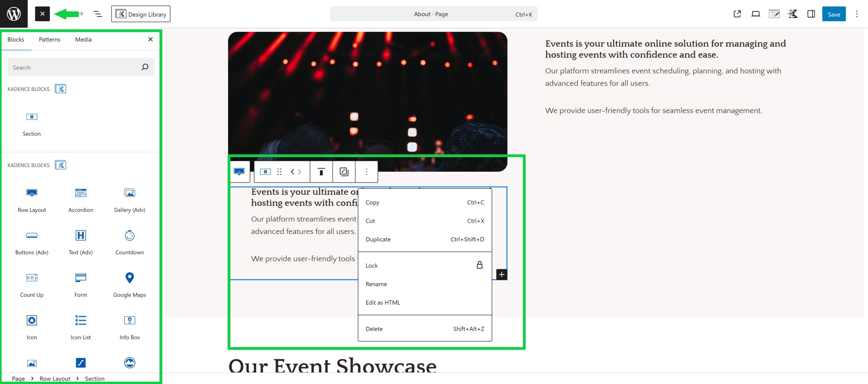Click the WordPress logo in the corner
The width and height of the screenshot is (868, 384).
pyautogui.click(x=13, y=13)
